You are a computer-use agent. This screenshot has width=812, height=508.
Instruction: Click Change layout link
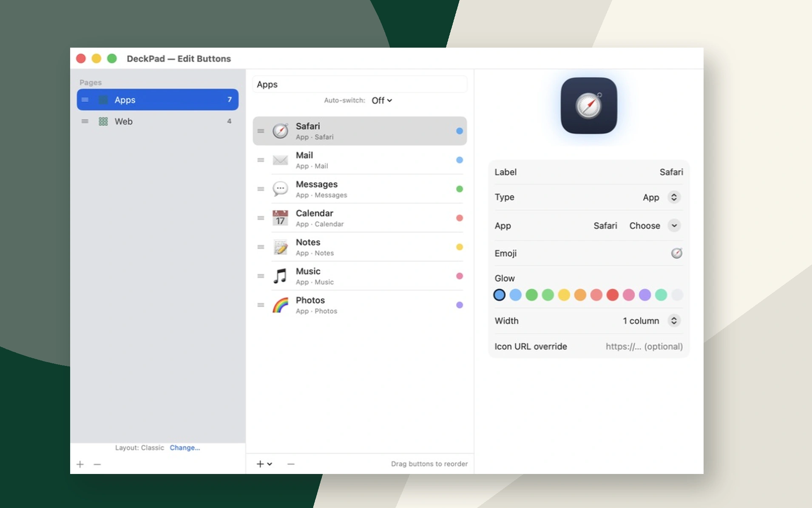(x=185, y=448)
